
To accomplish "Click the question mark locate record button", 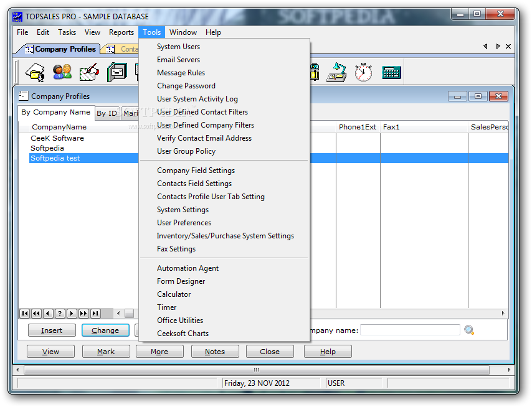I will tap(60, 314).
